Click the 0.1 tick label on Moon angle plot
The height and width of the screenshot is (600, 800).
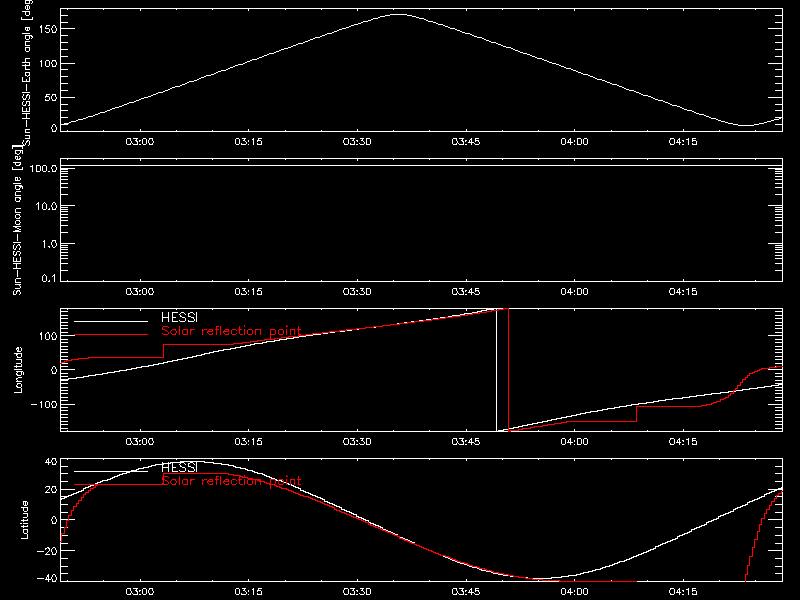[x=49, y=279]
